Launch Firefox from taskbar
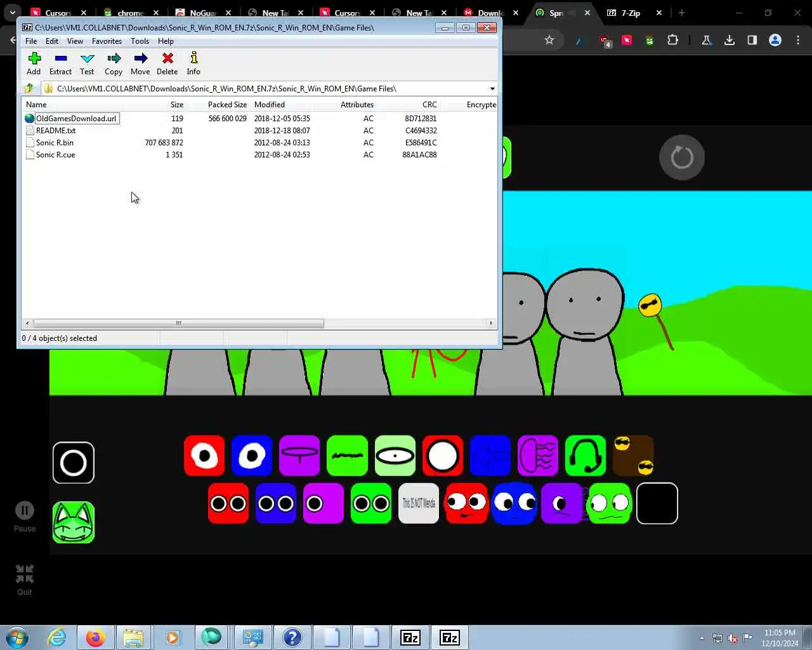The height and width of the screenshot is (650, 812). 96,637
